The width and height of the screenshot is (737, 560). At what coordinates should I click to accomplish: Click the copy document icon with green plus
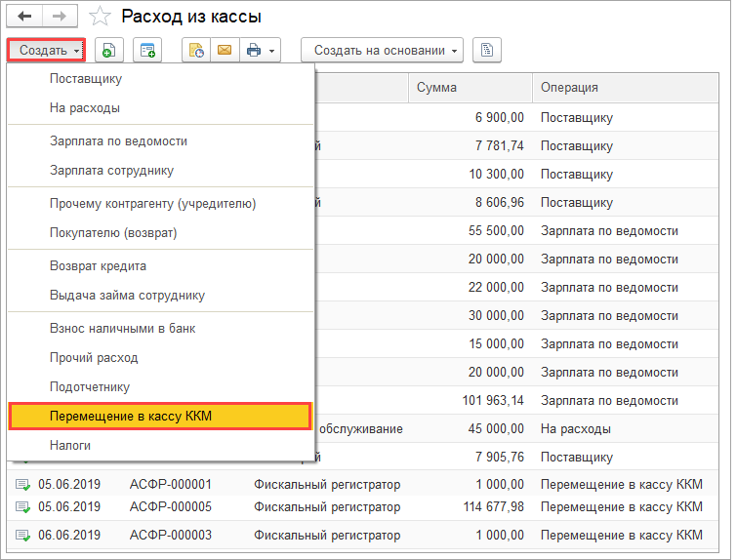(108, 50)
